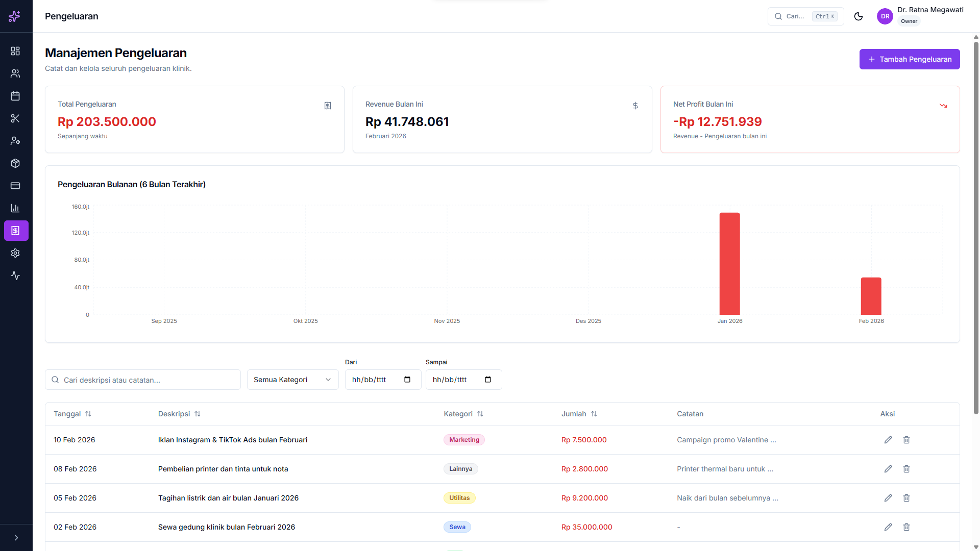Click the Cari global search button
Image resolution: width=980 pixels, height=551 pixels.
(805, 16)
